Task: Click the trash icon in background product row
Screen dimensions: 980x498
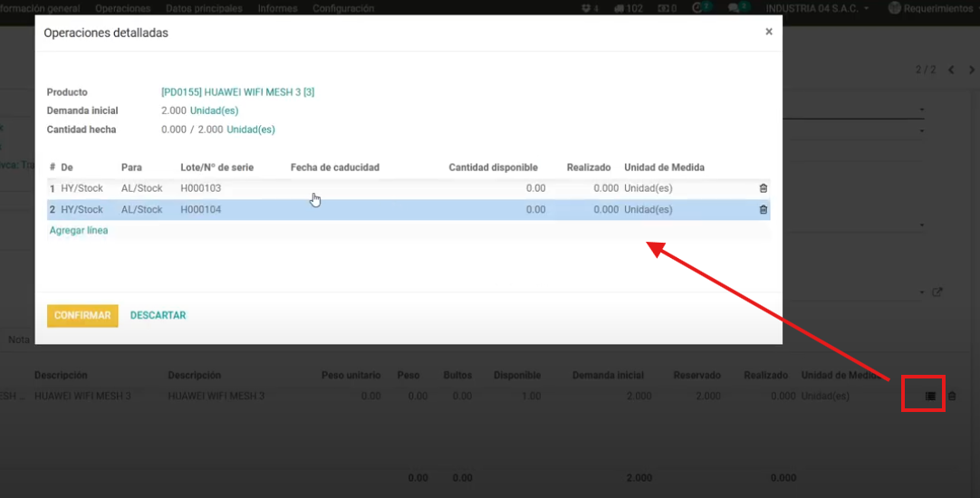Action: [x=952, y=397]
